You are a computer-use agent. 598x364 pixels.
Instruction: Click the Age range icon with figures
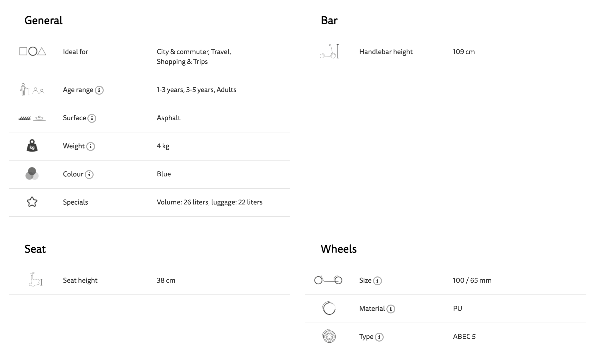(32, 90)
